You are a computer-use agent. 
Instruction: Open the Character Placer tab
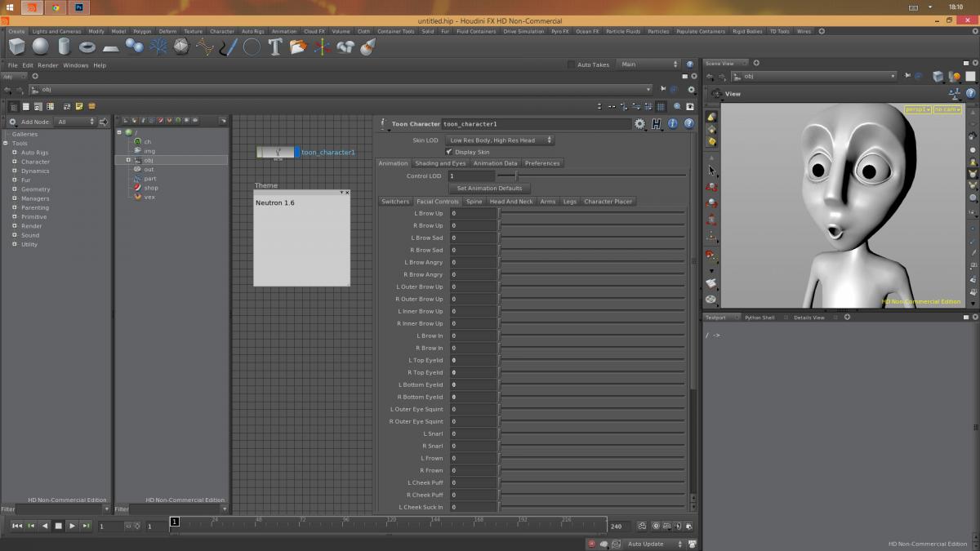(608, 202)
